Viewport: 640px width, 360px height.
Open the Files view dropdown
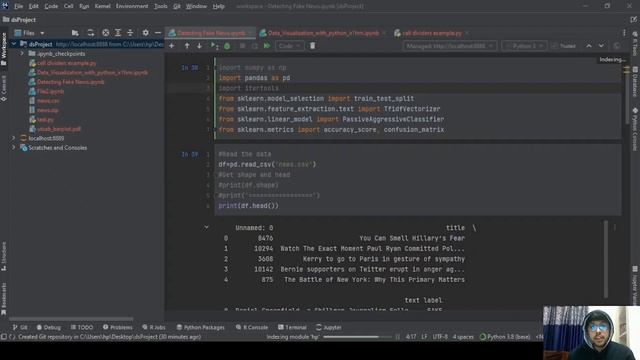pos(29,33)
